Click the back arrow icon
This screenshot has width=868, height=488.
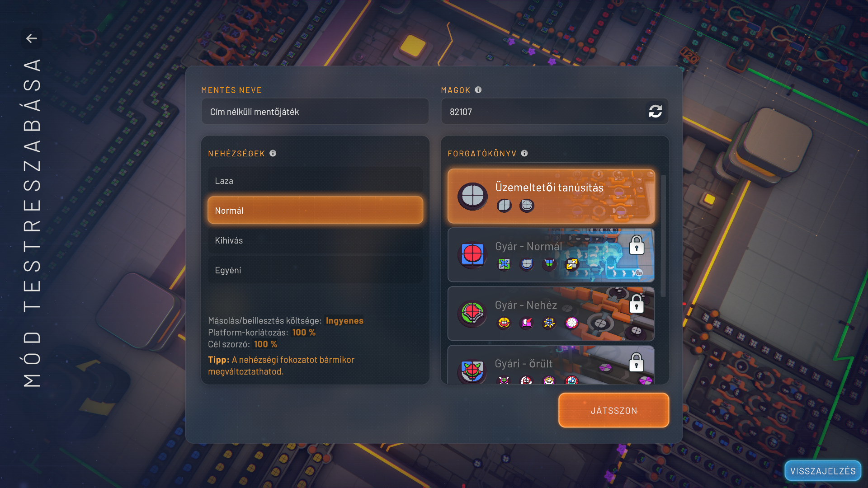tap(32, 38)
